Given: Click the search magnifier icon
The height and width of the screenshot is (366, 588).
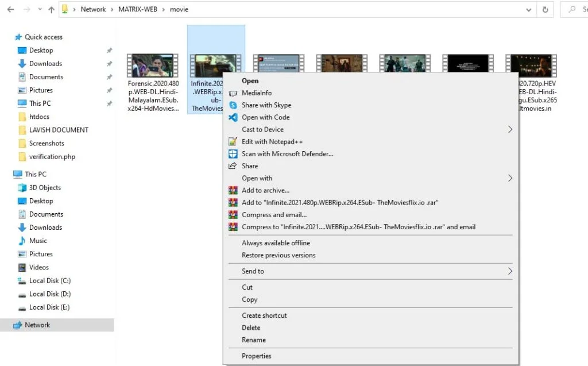Looking at the screenshot, I should point(572,9).
